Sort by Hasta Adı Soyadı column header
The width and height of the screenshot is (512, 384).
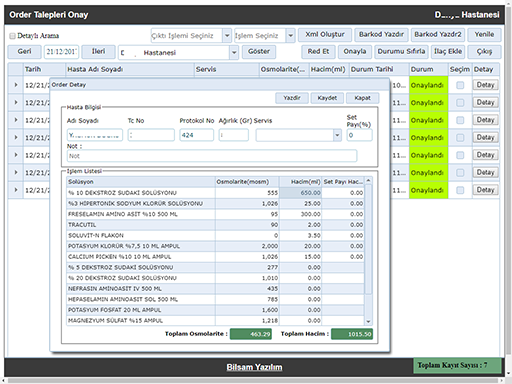[x=130, y=69]
